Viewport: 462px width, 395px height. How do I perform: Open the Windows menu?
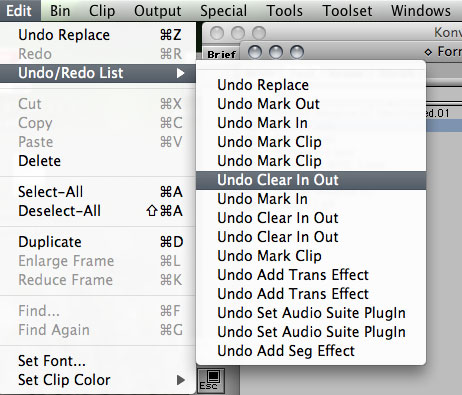pos(421,11)
